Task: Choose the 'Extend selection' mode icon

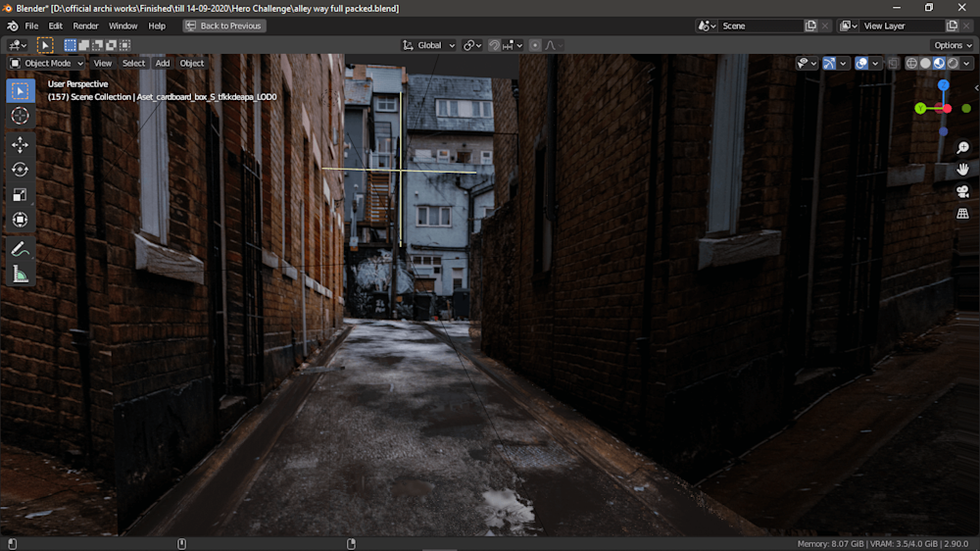Action: [x=83, y=45]
